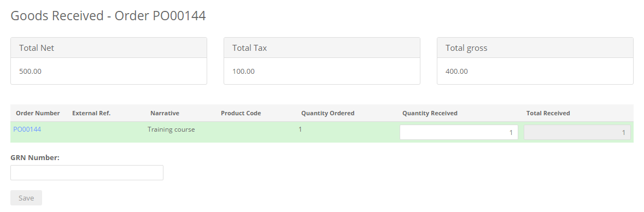Click the Save button
Image resolution: width=644 pixels, height=212 pixels.
26,198
